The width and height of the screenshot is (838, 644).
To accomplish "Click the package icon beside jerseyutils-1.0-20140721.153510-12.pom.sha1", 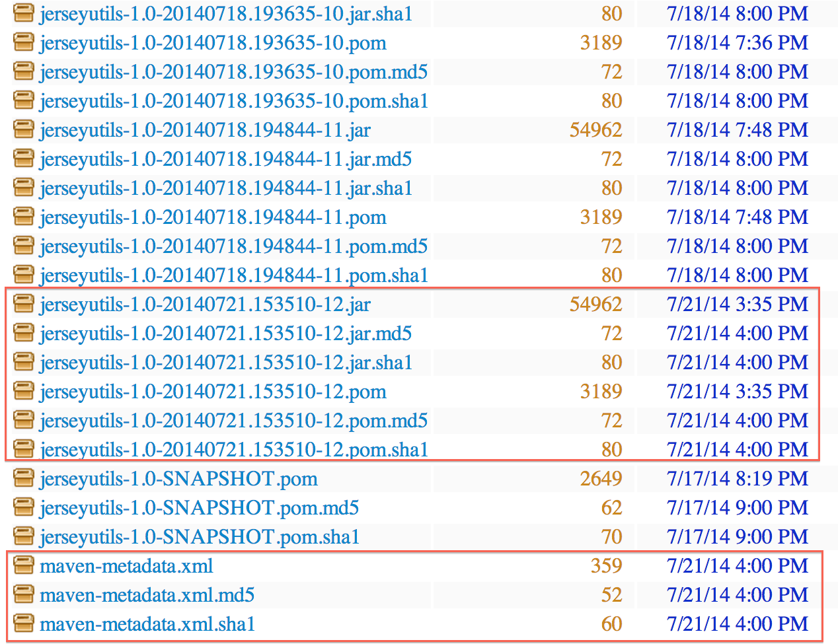I will click(24, 450).
